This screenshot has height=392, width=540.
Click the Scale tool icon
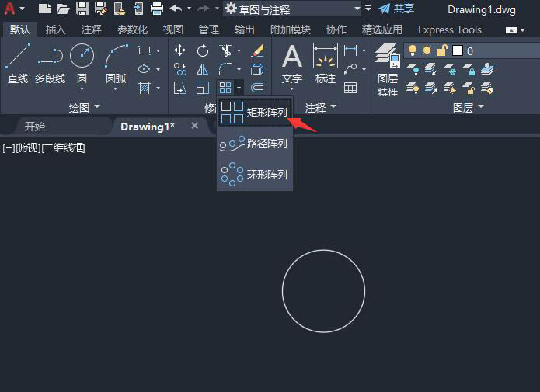[x=203, y=88]
